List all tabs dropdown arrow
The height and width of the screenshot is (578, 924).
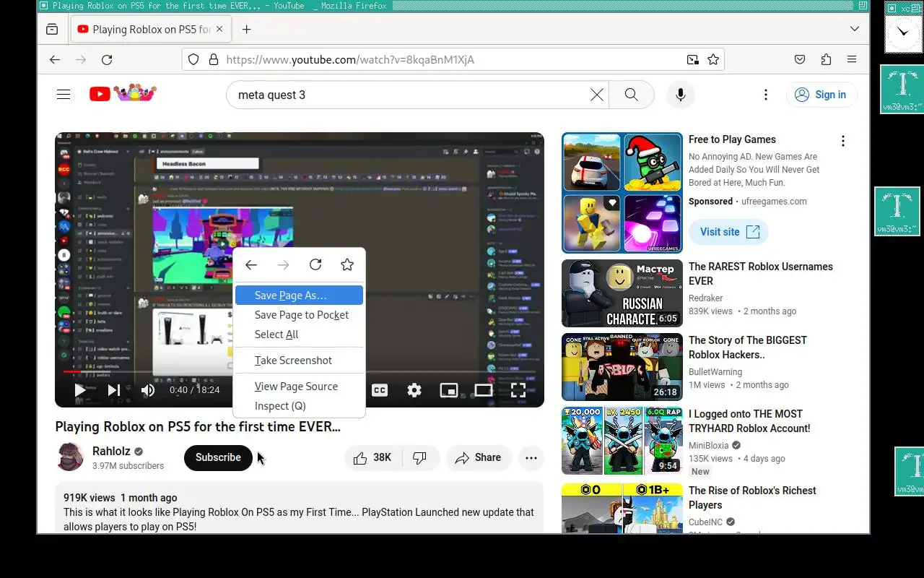855,30
